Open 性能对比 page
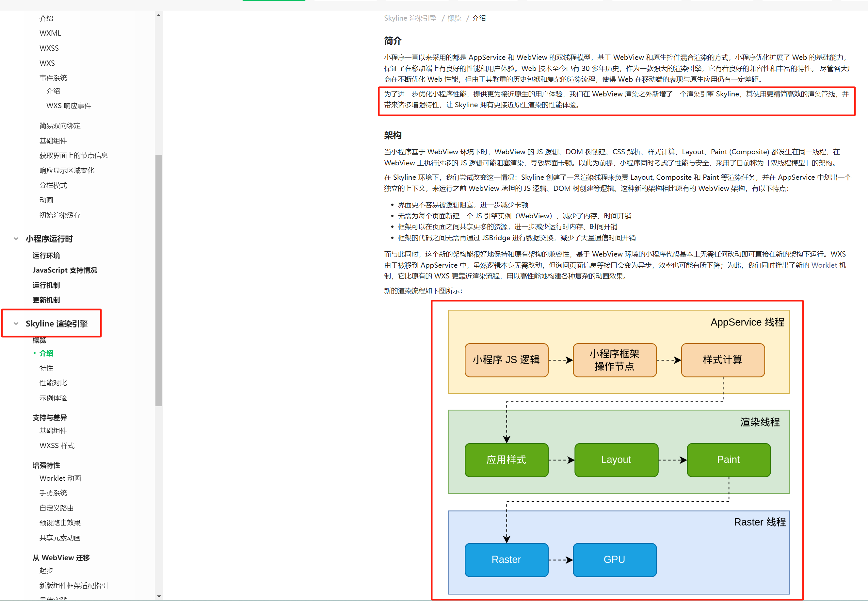The width and height of the screenshot is (868, 601). point(53,383)
